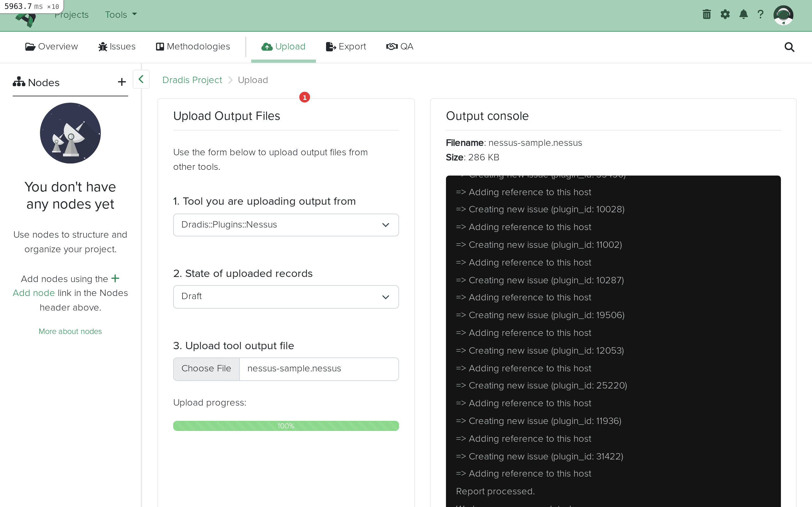This screenshot has height=507, width=812.
Task: Open Dradis Project from the breadcrumb
Action: pos(192,80)
